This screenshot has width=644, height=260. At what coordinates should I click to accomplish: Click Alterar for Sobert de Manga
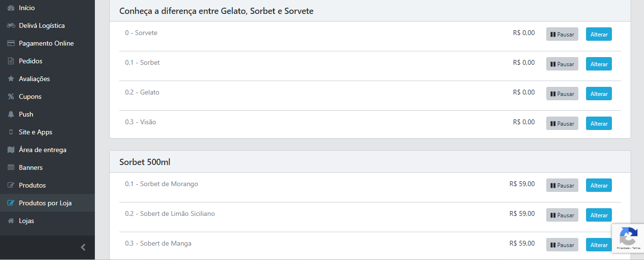599,245
